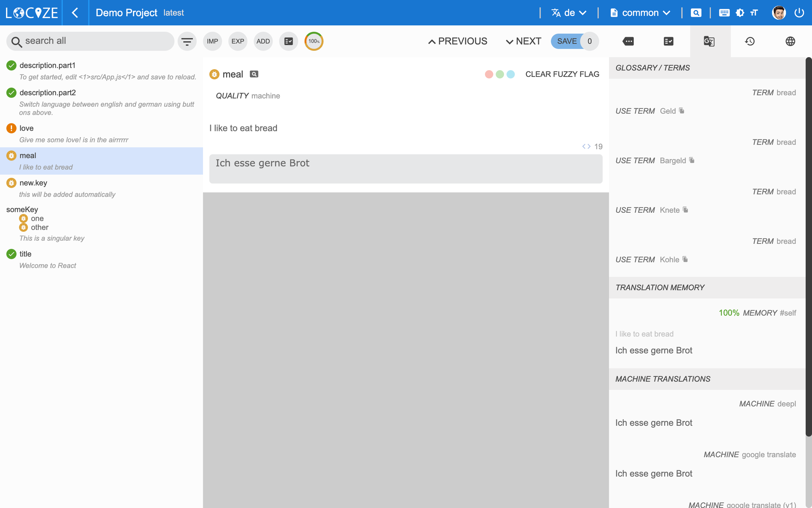Click the search icon beside meal key title
The image size is (812, 508).
click(254, 74)
